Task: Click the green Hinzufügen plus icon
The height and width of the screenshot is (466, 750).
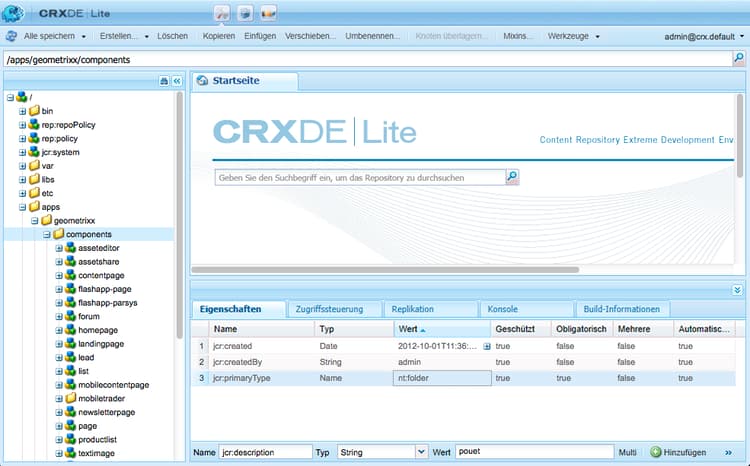Action: (x=656, y=452)
